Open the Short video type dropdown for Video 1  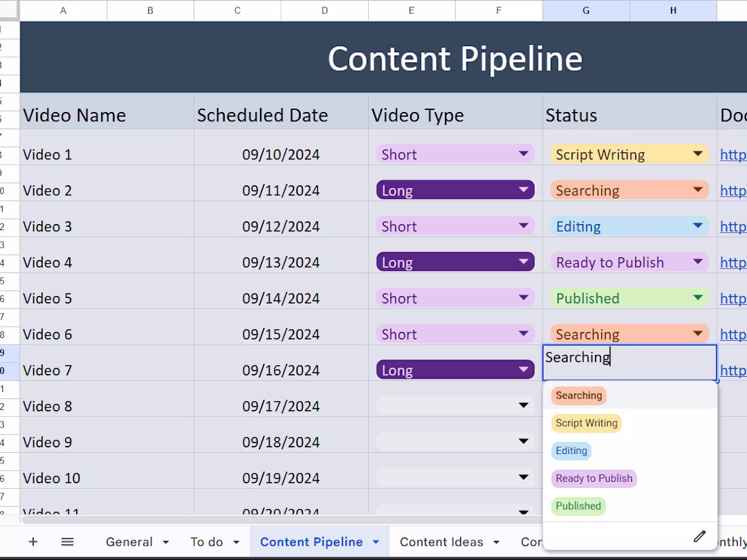point(523,154)
